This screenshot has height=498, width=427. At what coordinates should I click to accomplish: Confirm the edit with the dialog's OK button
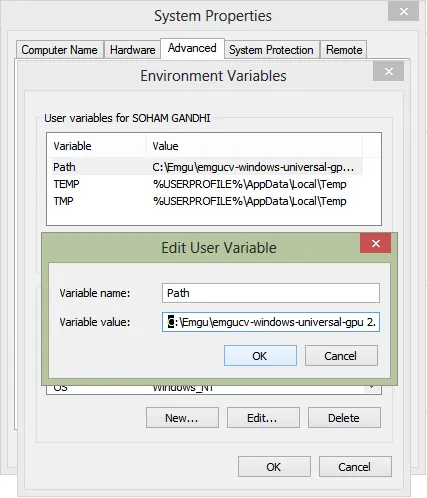click(260, 356)
